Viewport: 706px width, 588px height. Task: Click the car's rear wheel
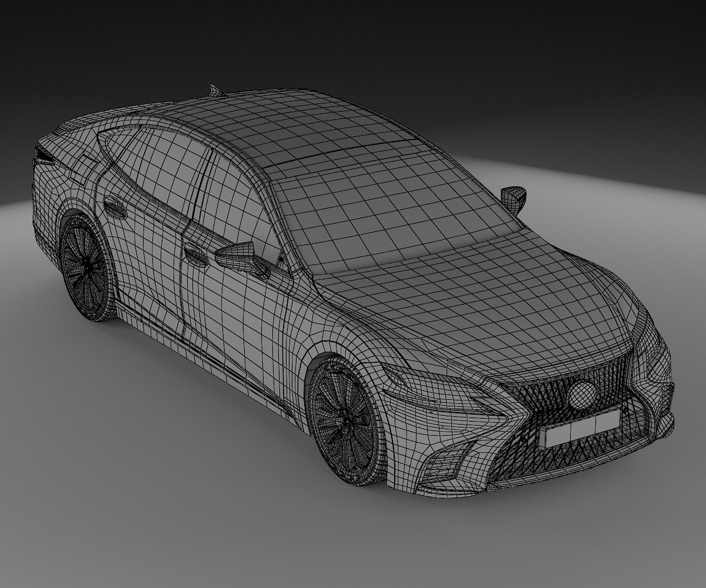point(88,268)
